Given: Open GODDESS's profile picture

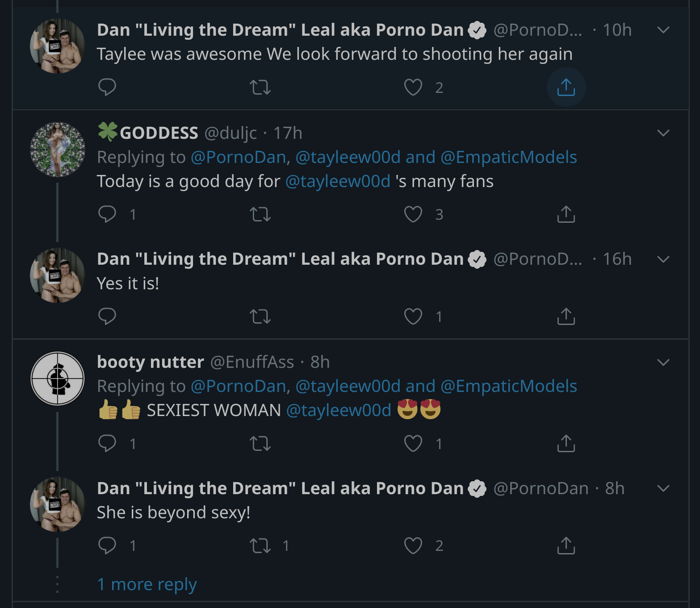Looking at the screenshot, I should point(58,150).
